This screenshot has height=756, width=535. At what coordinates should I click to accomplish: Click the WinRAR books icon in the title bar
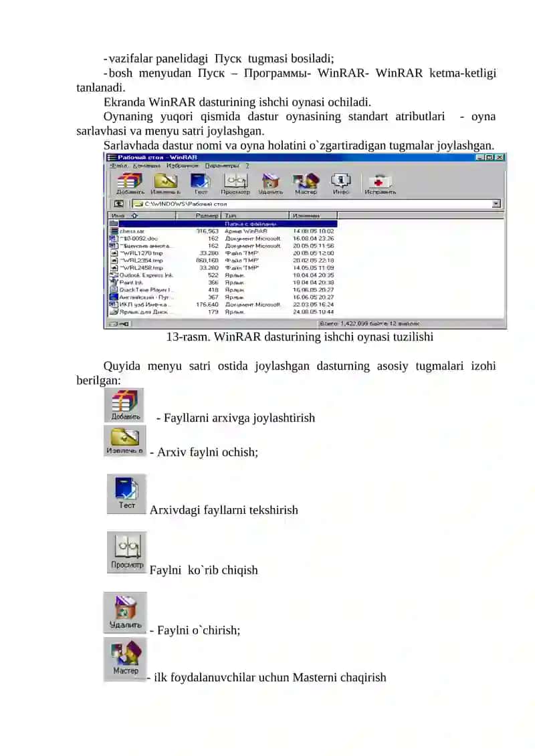[112, 158]
